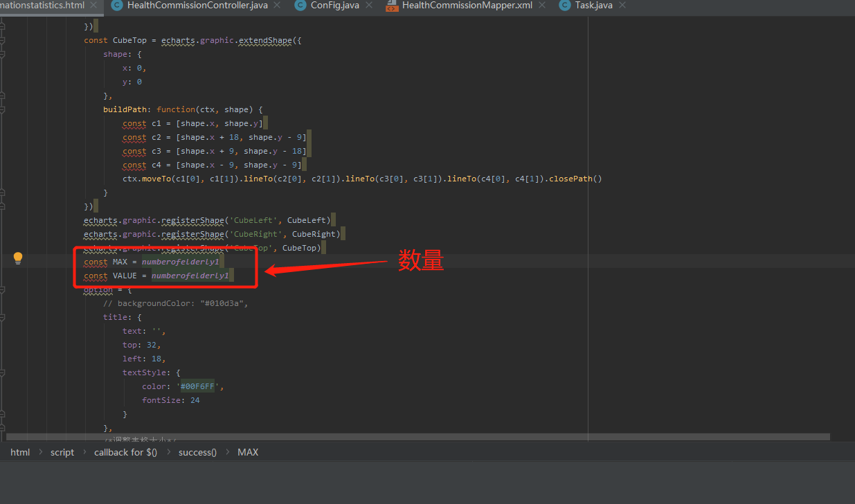Click 'numberofelderly1' on the const VALUE line
This screenshot has width=855, height=504.
(x=190, y=276)
